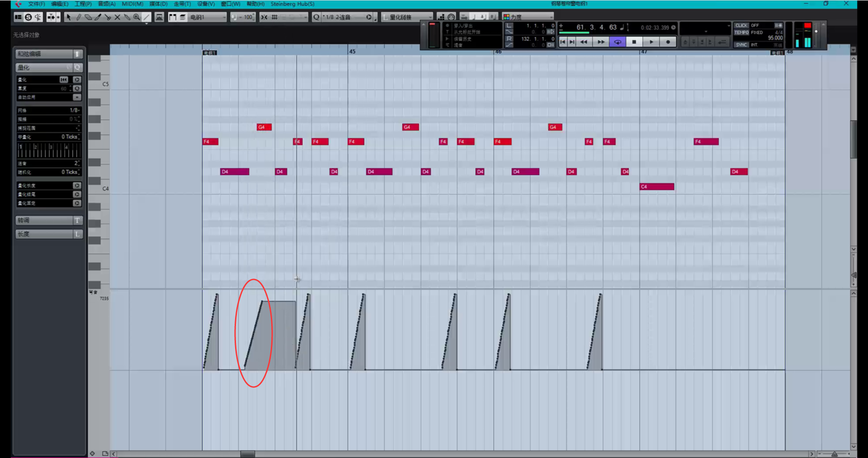Open the 编辑(E) menu

[x=60, y=4]
